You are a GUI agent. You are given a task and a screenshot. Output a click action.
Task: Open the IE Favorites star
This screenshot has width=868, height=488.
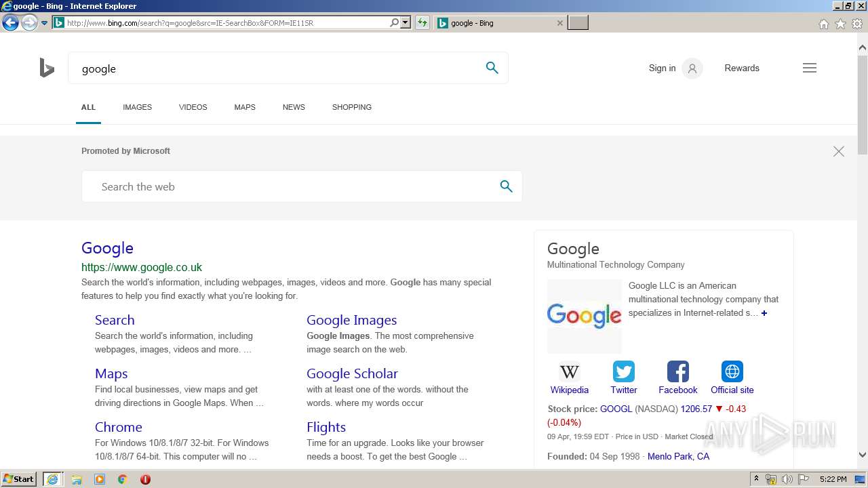click(x=840, y=24)
